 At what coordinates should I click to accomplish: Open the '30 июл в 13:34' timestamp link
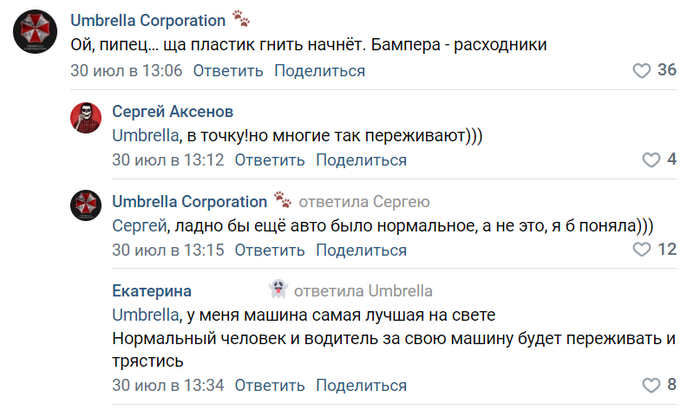pyautogui.click(x=167, y=385)
